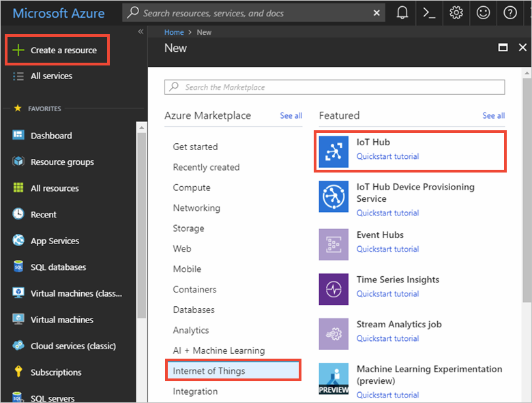Viewport: 532px width, 403px height.
Task: Click the Stream Analytics job icon
Action: coord(334,334)
